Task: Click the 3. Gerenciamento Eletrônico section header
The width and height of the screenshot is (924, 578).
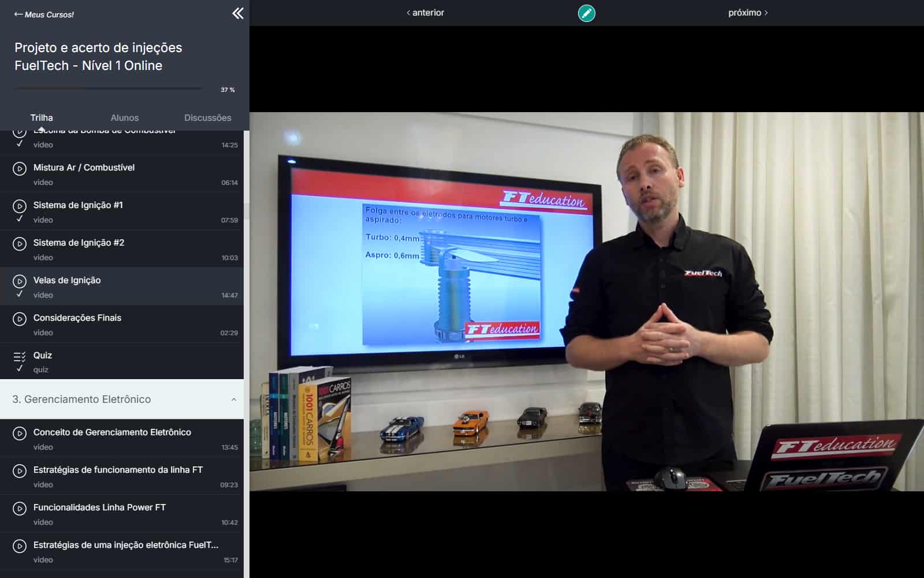Action: pyautogui.click(x=122, y=399)
